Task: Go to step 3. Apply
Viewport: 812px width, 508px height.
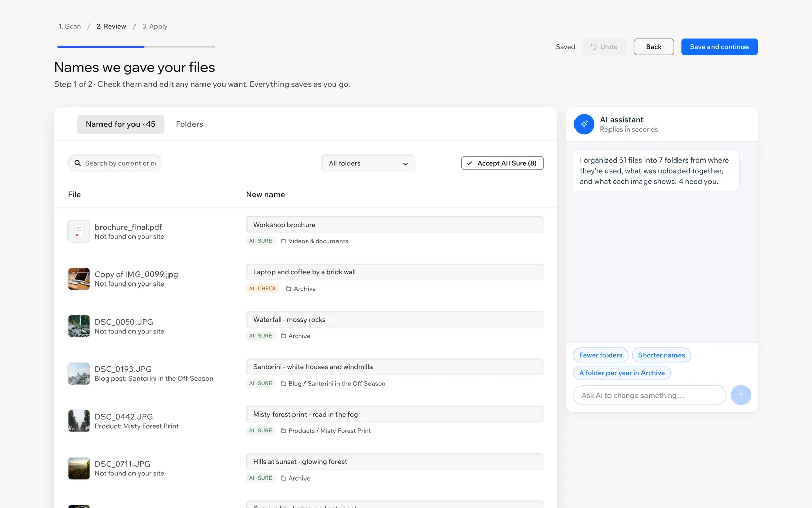Action: 155,26
